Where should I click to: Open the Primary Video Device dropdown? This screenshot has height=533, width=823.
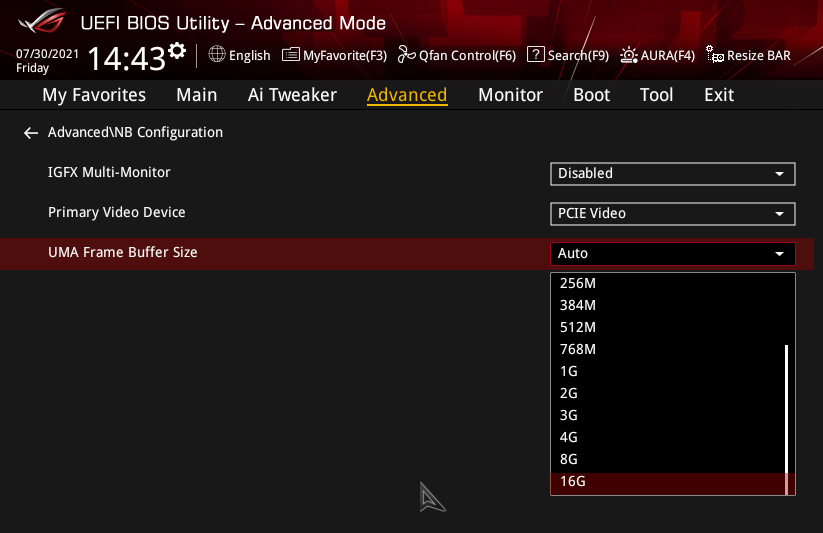click(x=672, y=214)
